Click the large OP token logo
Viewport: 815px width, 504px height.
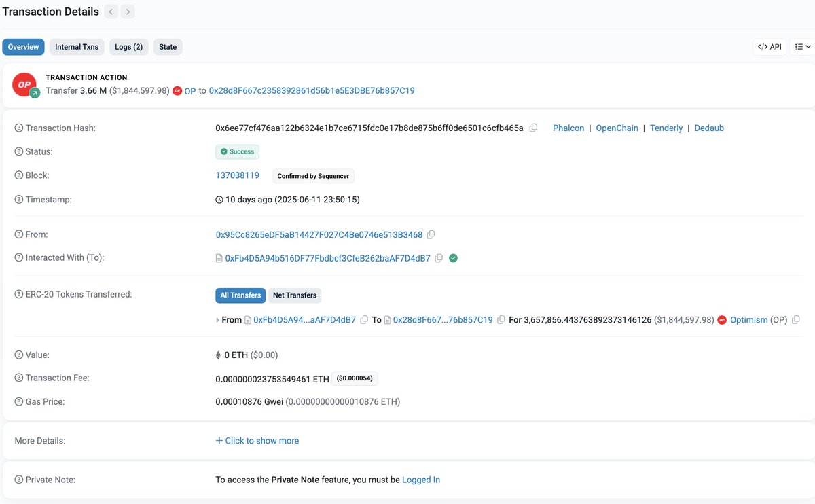[x=26, y=85]
